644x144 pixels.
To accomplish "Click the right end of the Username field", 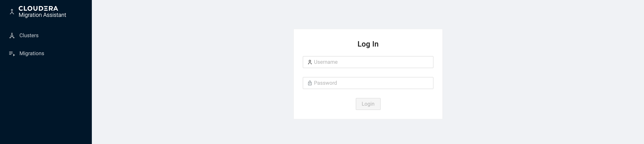I will pyautogui.click(x=425, y=62).
